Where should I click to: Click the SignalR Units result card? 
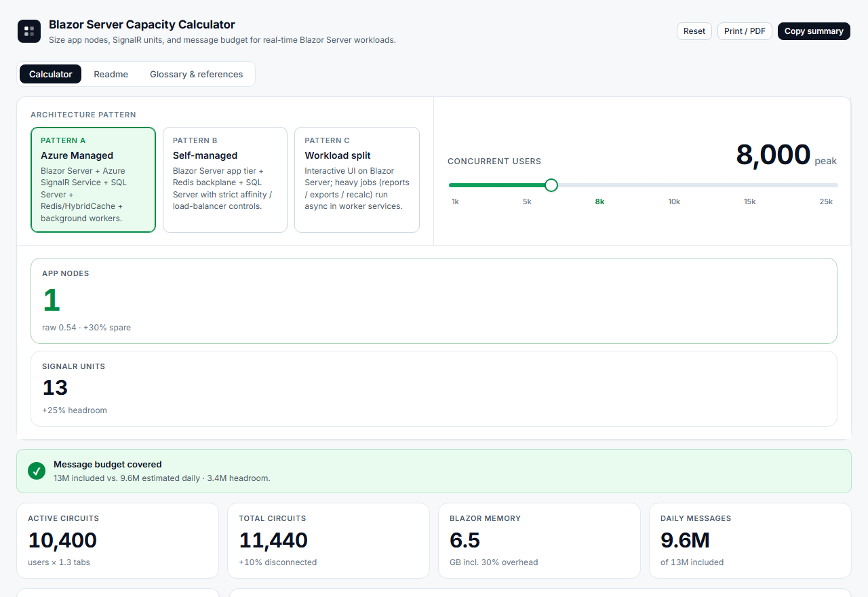434,389
